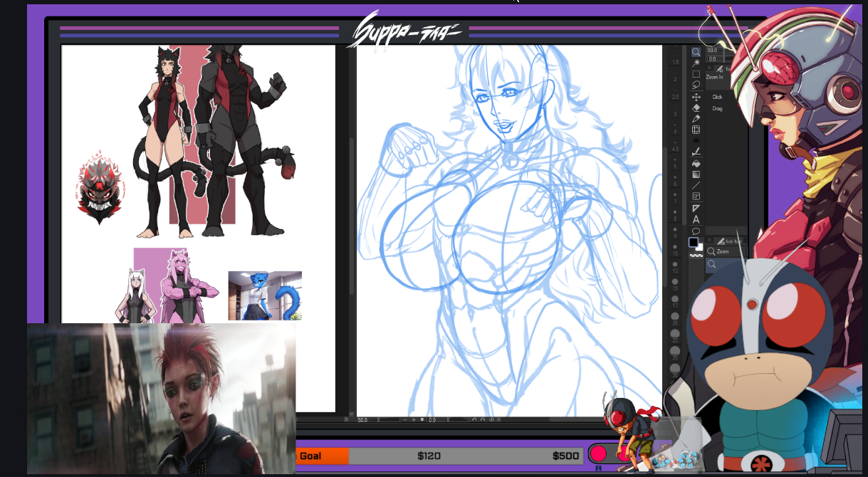This screenshot has width=868, height=477.
Task: Select the Auto Select magic wand tool
Action: (696, 63)
